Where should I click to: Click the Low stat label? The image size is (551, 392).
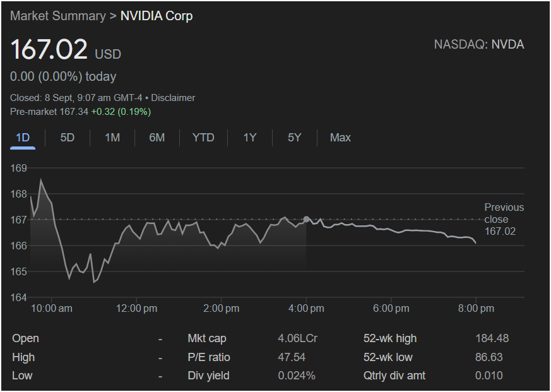(23, 376)
